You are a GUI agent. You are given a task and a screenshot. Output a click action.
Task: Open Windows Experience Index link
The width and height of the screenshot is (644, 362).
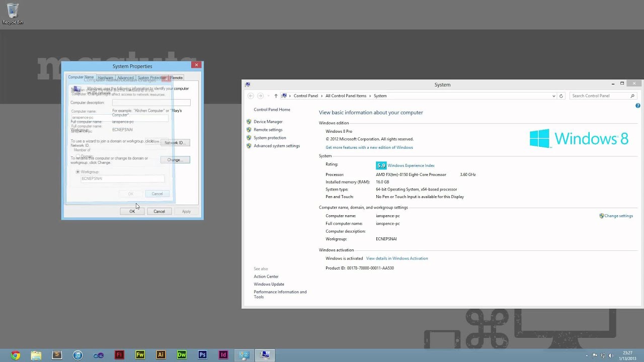(411, 165)
